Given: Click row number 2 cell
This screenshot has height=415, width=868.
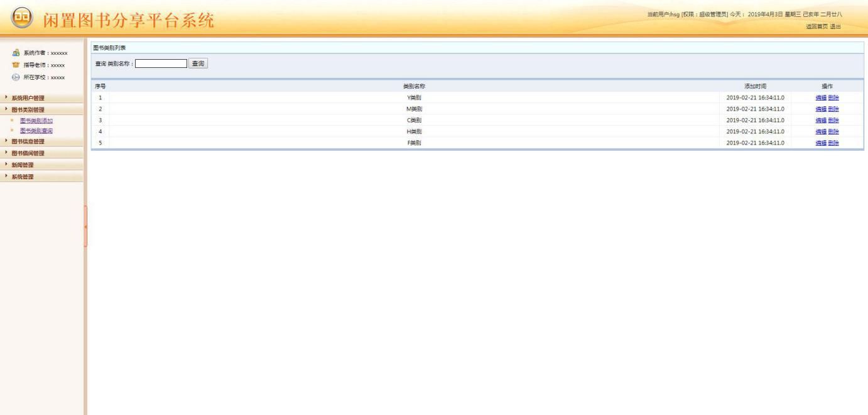Looking at the screenshot, I should click(100, 109).
